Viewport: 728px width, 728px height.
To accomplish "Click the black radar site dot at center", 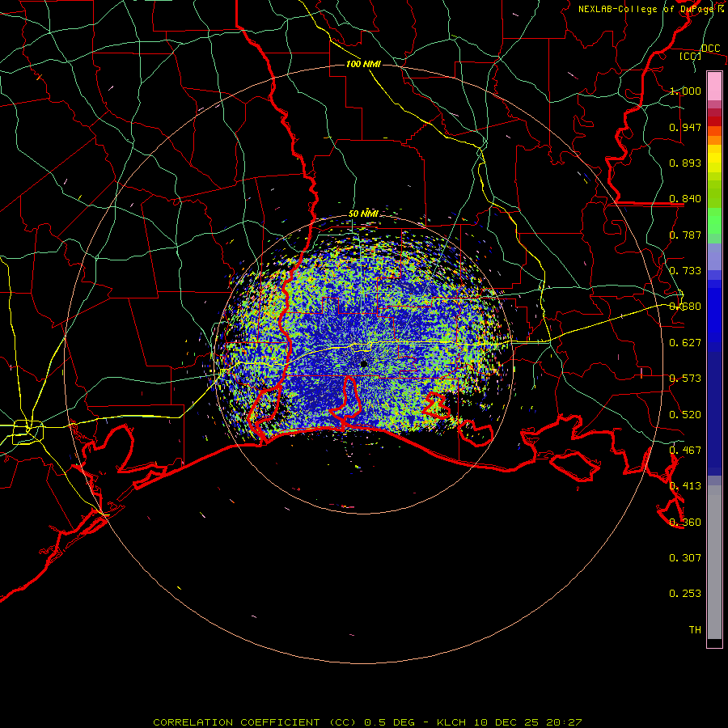I will click(x=364, y=364).
